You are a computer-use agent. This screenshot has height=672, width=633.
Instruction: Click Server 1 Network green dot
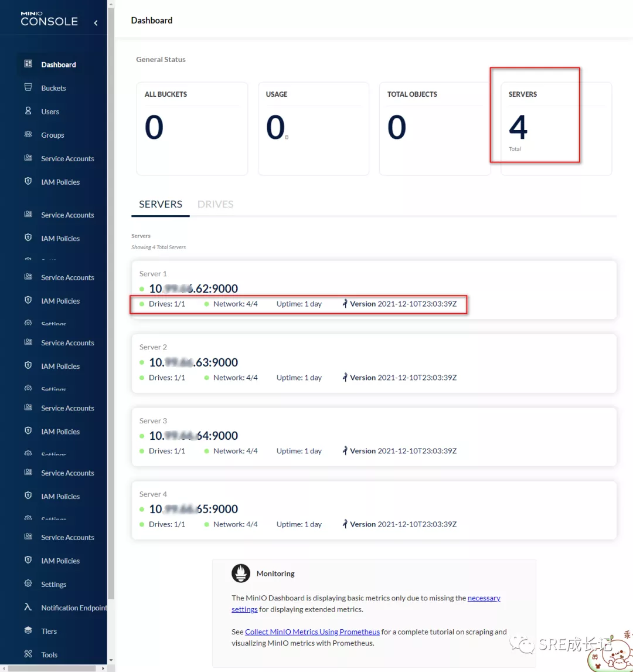coord(206,304)
